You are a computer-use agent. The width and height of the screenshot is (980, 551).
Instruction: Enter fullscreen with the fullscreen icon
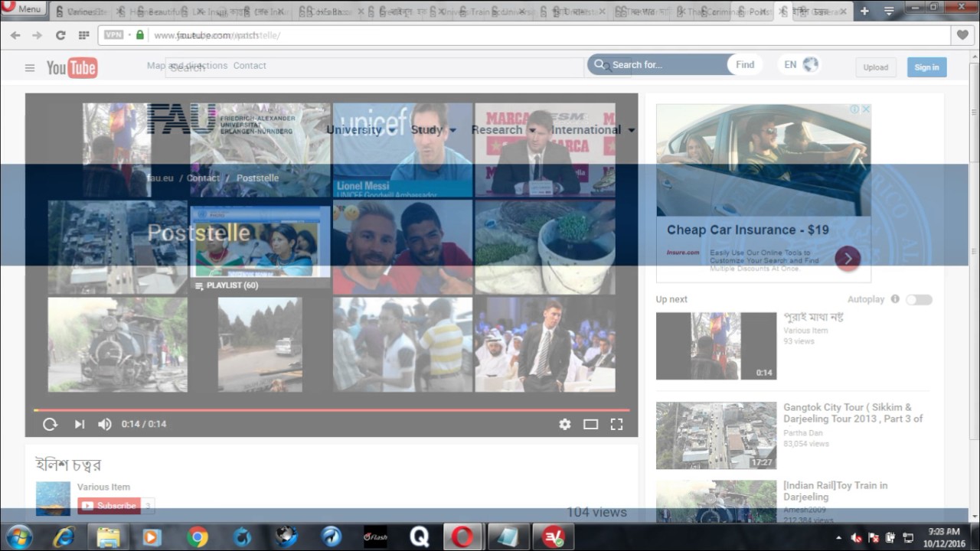tap(616, 424)
